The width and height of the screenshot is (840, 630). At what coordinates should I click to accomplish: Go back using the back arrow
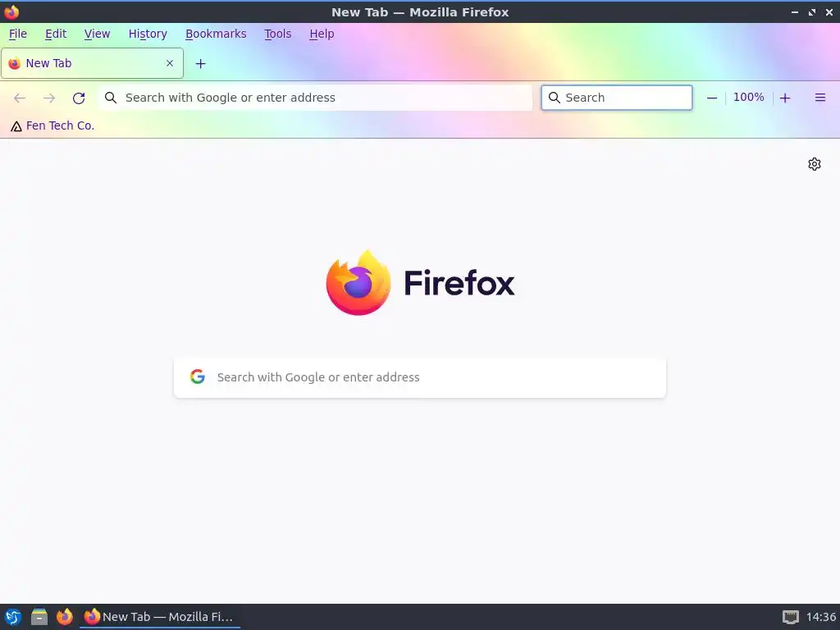(x=20, y=98)
